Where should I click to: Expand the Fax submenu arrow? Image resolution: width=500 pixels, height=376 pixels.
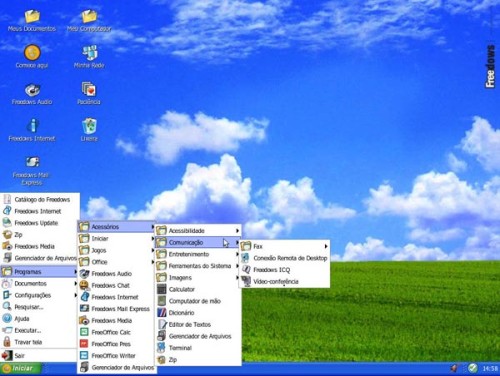[x=326, y=246]
